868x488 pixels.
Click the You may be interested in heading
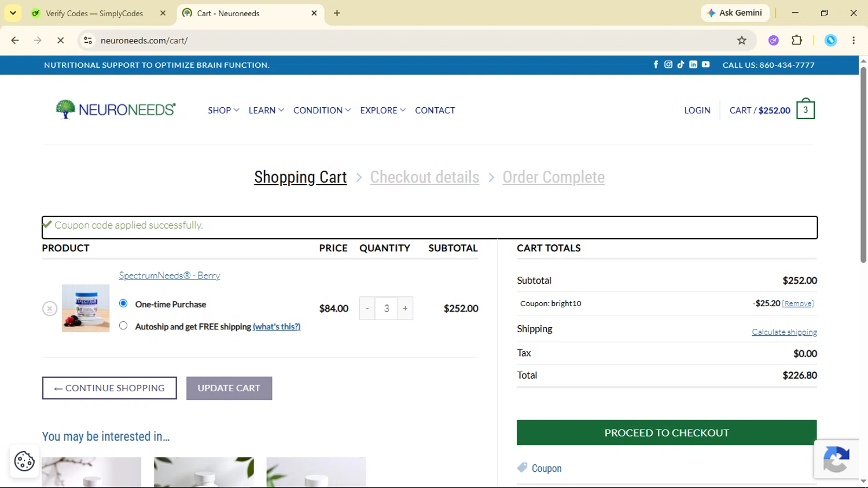click(x=106, y=436)
